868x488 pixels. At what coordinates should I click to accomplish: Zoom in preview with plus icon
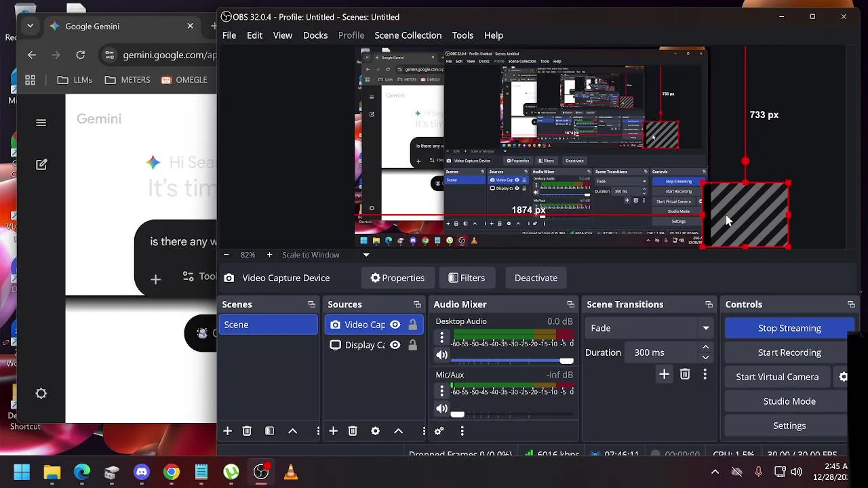pyautogui.click(x=269, y=255)
